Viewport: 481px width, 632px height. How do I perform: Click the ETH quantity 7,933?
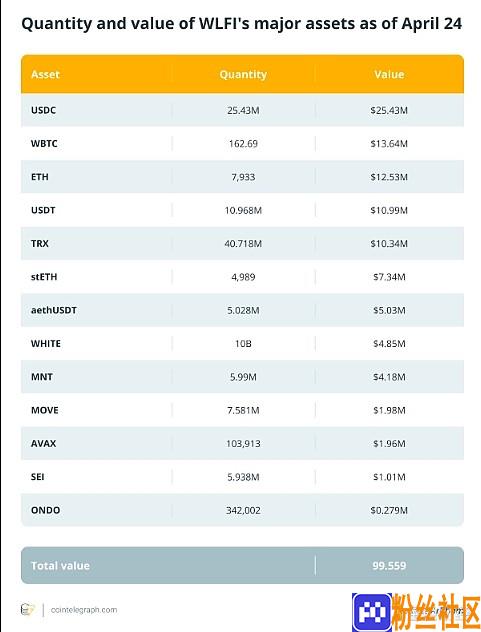243,177
